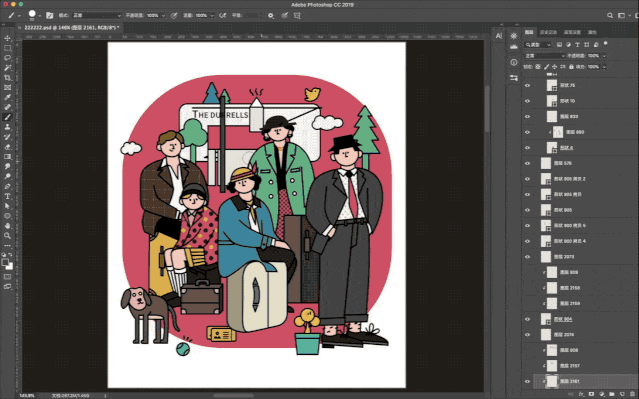Select the Crop tool
The height and width of the screenshot is (399, 639).
click(7, 77)
